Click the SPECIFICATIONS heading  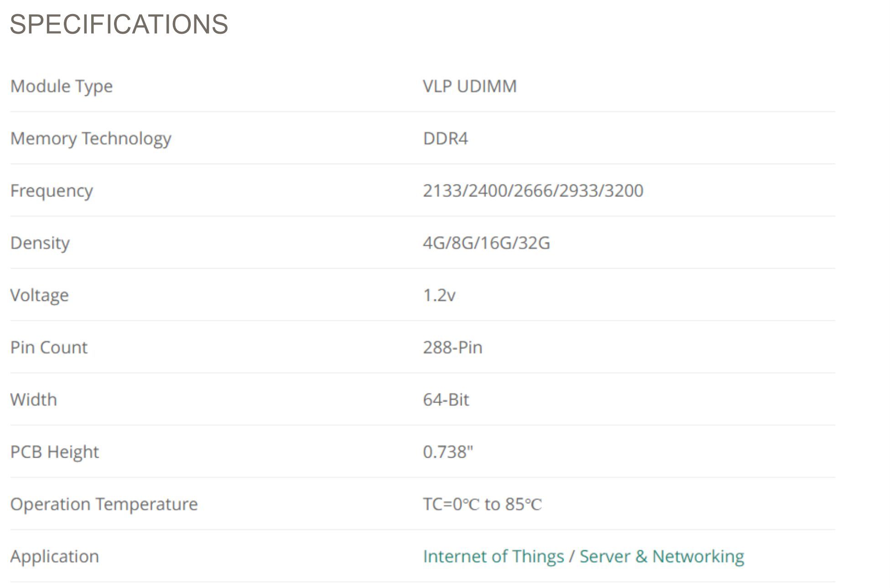pos(119,24)
